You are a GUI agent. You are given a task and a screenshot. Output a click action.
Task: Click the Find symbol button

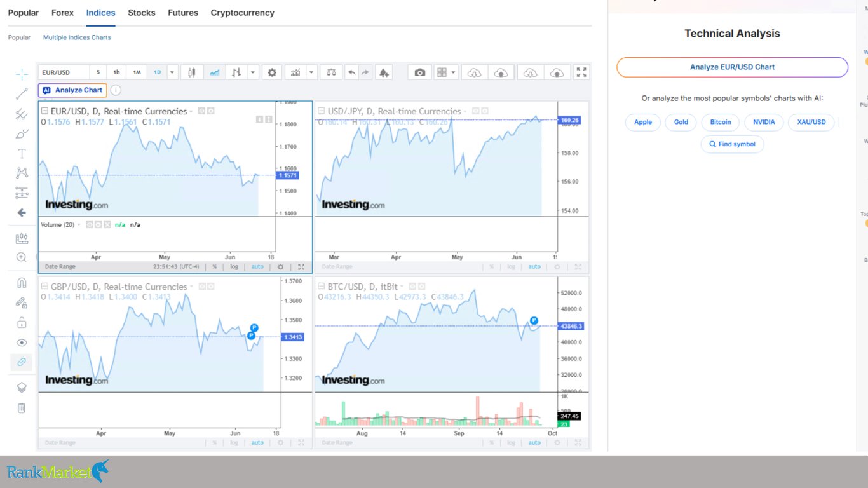click(x=732, y=144)
